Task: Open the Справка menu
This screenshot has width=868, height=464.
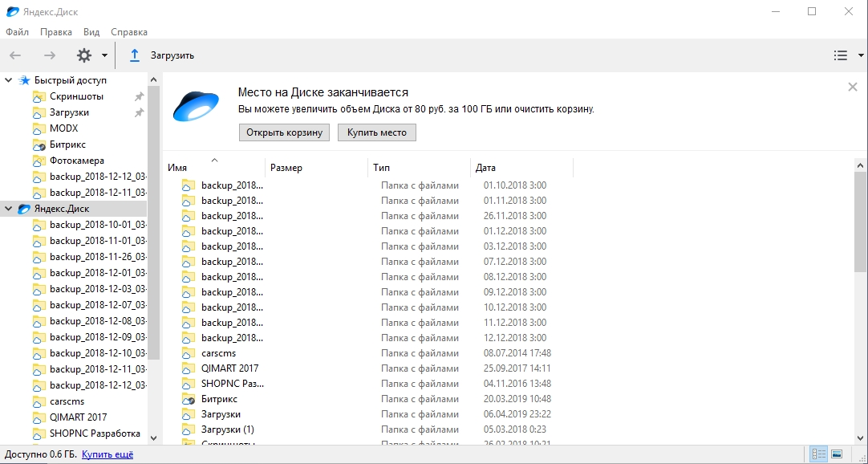Action: pyautogui.click(x=129, y=32)
